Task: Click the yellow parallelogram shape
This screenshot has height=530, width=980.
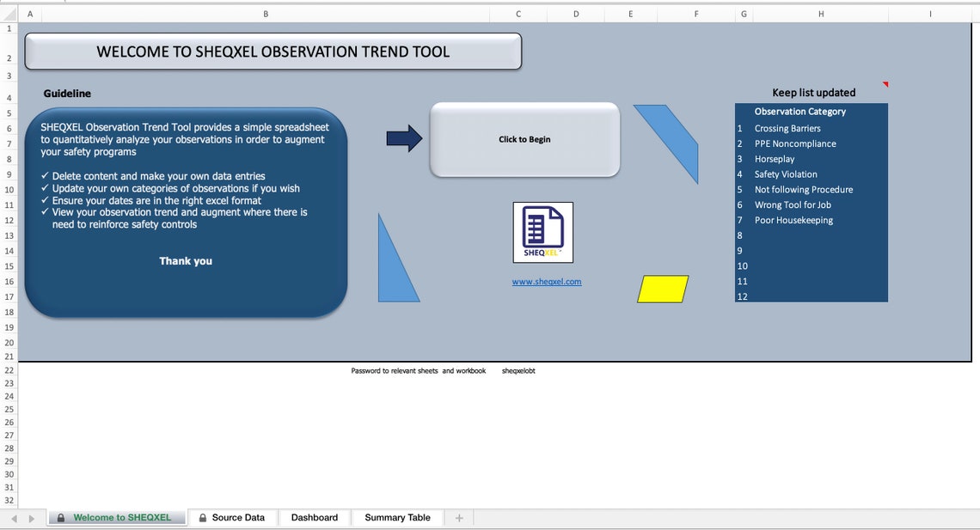Action: click(663, 289)
